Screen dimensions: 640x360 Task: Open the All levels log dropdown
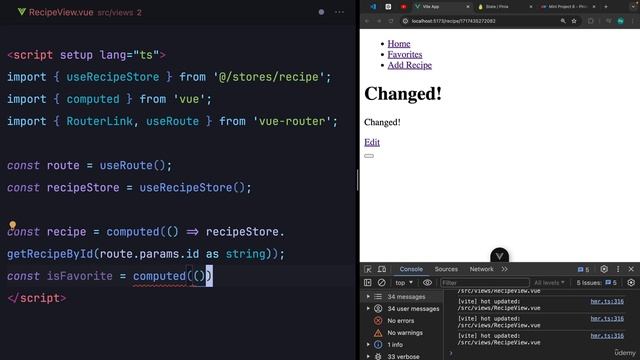(x=549, y=282)
